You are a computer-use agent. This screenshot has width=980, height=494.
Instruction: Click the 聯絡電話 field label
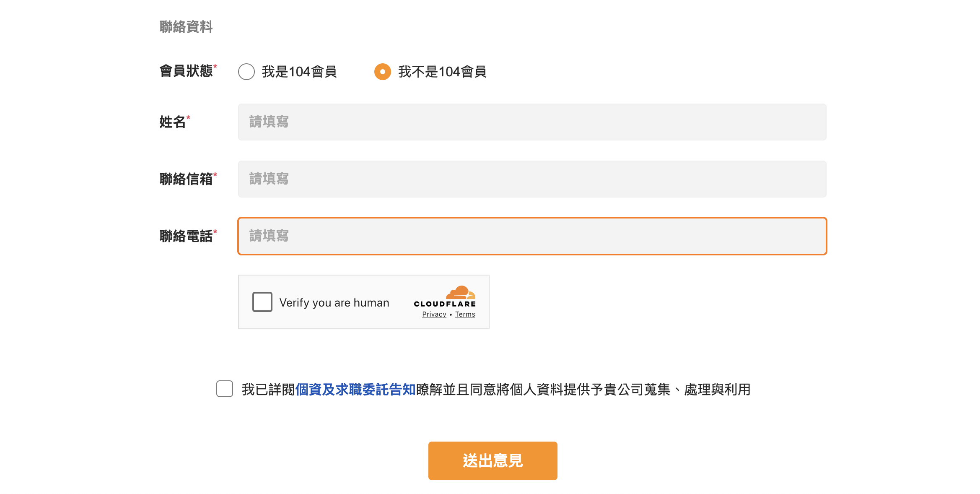[x=186, y=236]
